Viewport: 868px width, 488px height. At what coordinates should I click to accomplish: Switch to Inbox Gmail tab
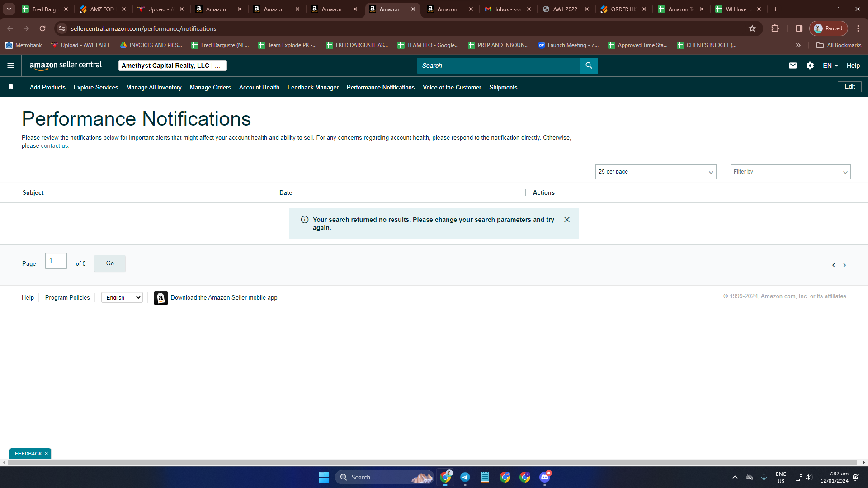[508, 9]
